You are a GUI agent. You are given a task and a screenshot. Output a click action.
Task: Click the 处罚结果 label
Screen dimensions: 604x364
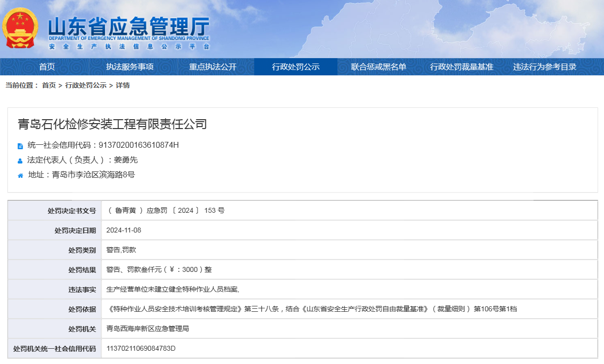[82, 269]
